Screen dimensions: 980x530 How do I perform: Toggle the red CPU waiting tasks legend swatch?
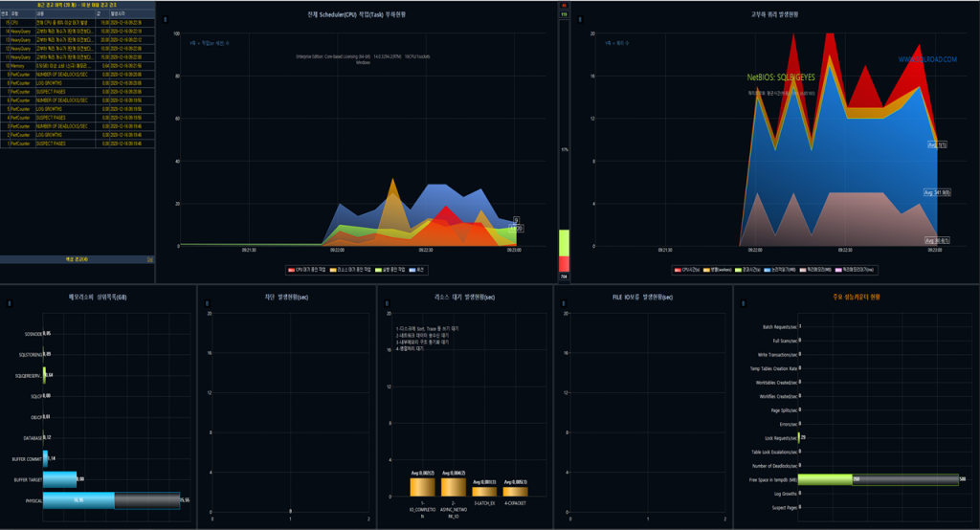coord(291,270)
